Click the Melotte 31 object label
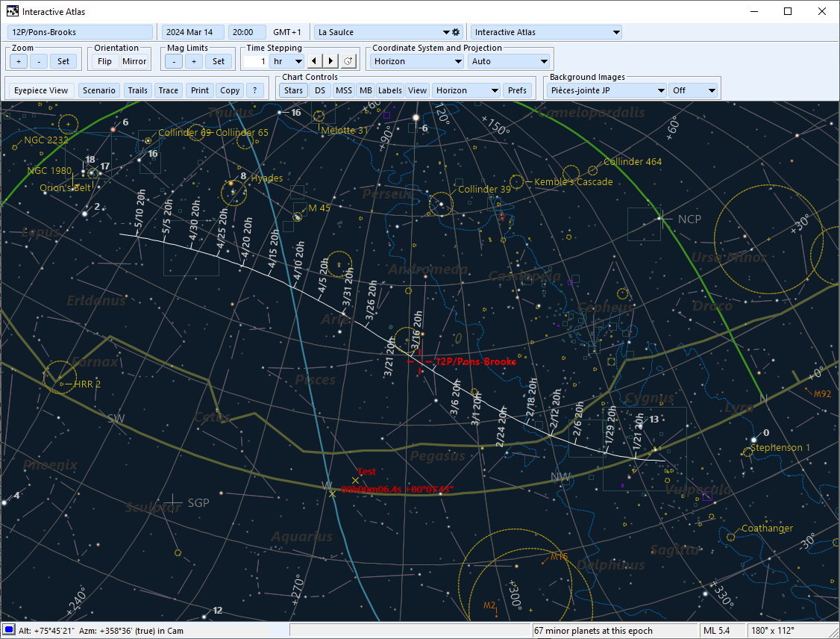This screenshot has height=639, width=840. pyautogui.click(x=345, y=131)
